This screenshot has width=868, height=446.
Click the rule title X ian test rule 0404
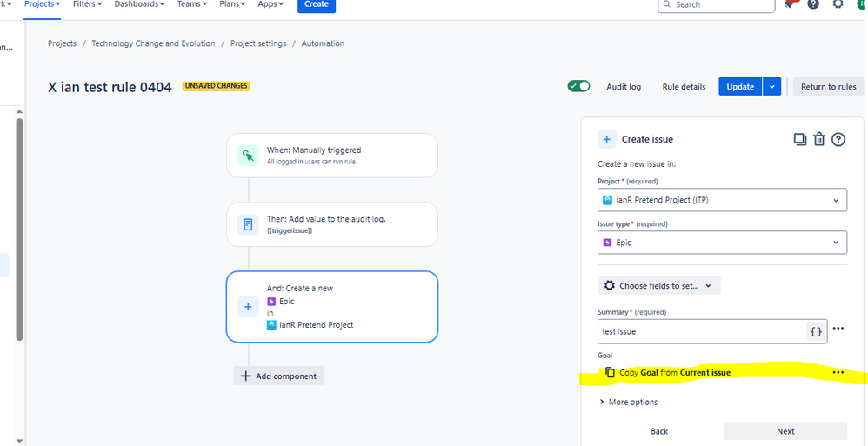(110, 87)
